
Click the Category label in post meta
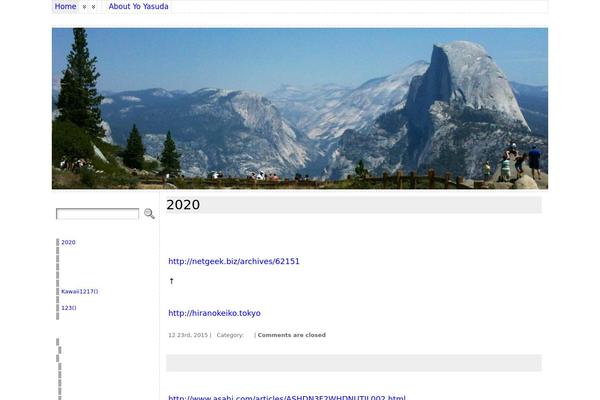pos(230,335)
